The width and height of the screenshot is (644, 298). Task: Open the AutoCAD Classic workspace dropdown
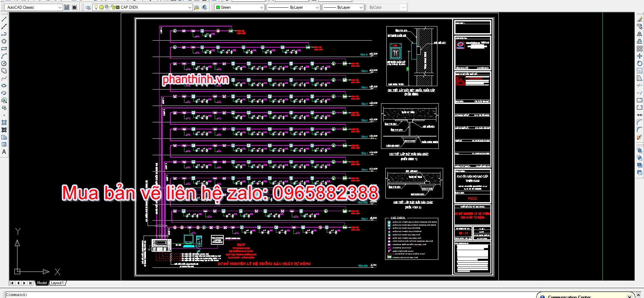point(60,7)
